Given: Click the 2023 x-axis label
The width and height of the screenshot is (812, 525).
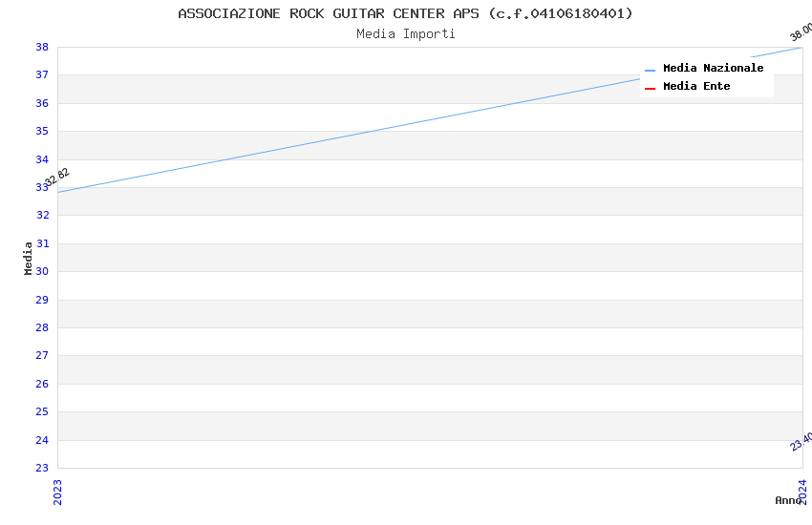Looking at the screenshot, I should coord(57,492).
